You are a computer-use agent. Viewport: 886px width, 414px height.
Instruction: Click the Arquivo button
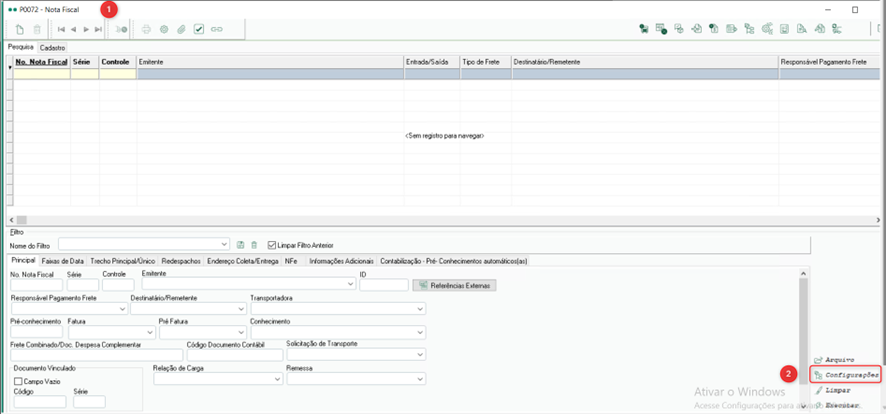[834, 360]
